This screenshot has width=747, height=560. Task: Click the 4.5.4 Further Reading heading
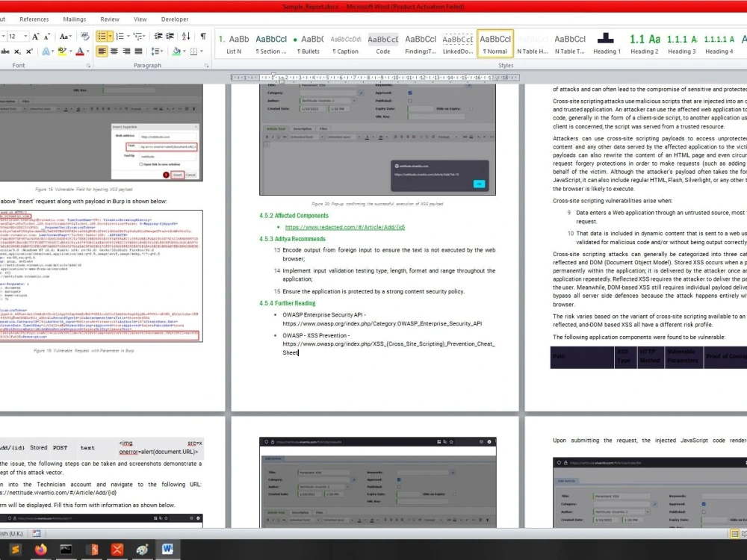pyautogui.click(x=288, y=303)
